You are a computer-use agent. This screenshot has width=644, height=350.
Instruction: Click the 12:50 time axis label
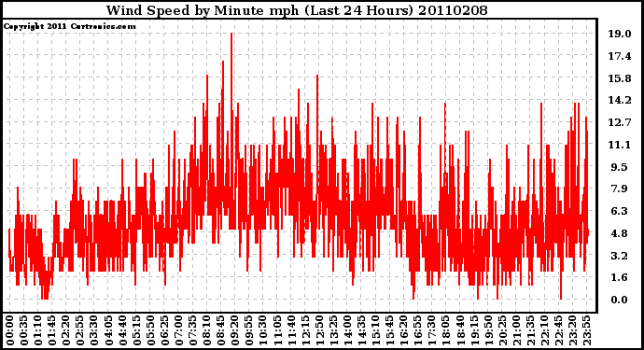[319, 330]
